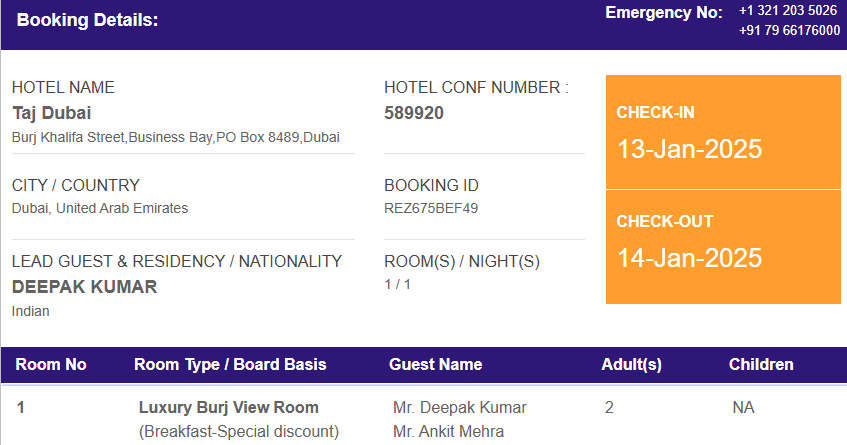Screen dimensions: 847x445
Task: Select booking ID REZ675BEF49
Action: click(x=431, y=208)
